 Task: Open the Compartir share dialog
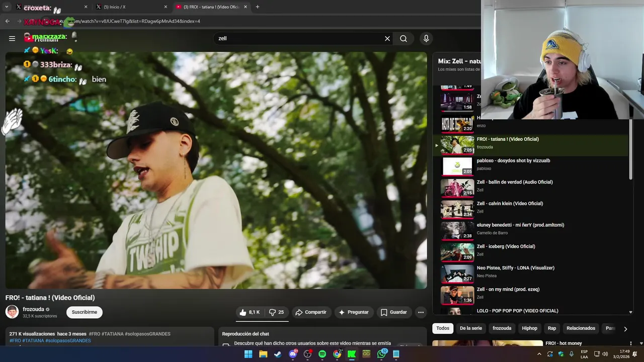[311, 312]
